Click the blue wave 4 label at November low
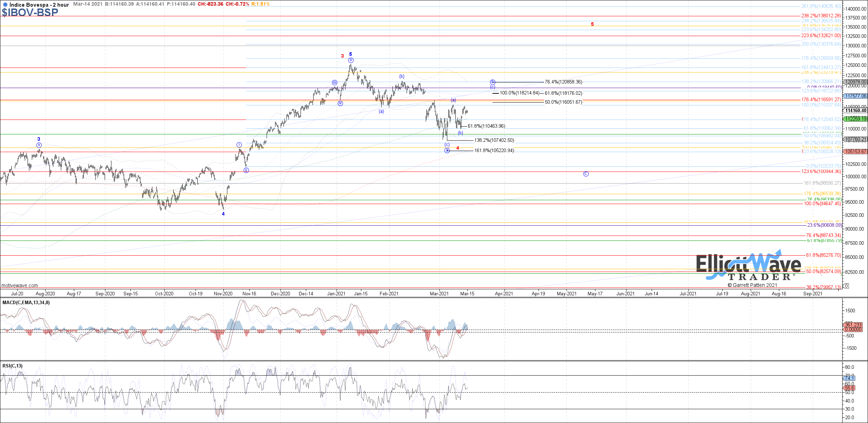 tap(223, 214)
